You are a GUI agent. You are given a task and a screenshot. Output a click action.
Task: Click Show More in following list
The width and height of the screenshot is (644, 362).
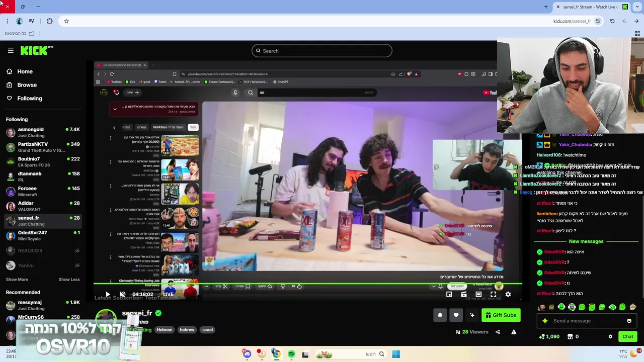(x=17, y=280)
